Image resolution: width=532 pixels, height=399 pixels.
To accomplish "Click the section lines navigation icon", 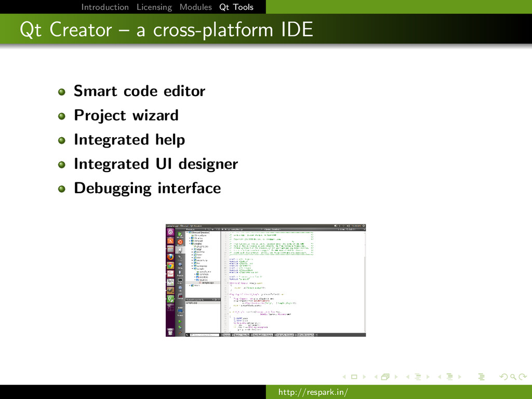I will 450,377.
